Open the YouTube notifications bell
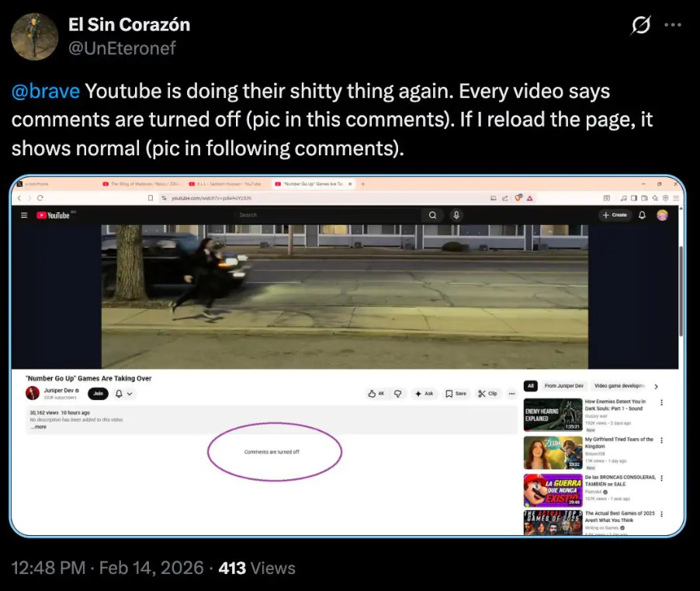The image size is (700, 591). [x=642, y=215]
